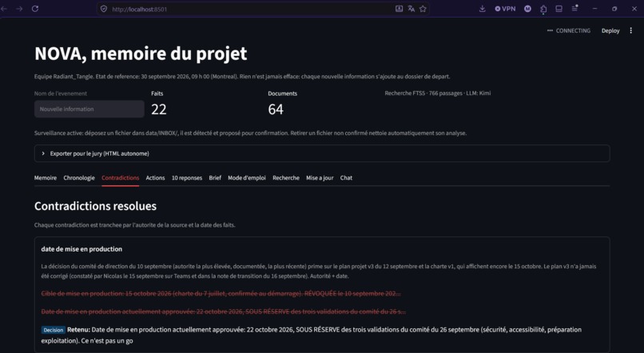Click the chevron next to Exporter pour le jury
Screen dimensions: 644x353
(43, 153)
